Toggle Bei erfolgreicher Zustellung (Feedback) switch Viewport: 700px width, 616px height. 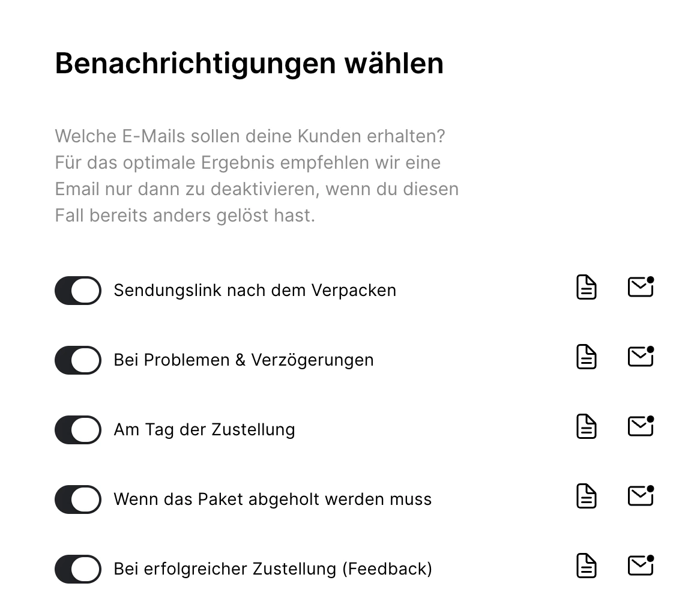click(x=78, y=569)
